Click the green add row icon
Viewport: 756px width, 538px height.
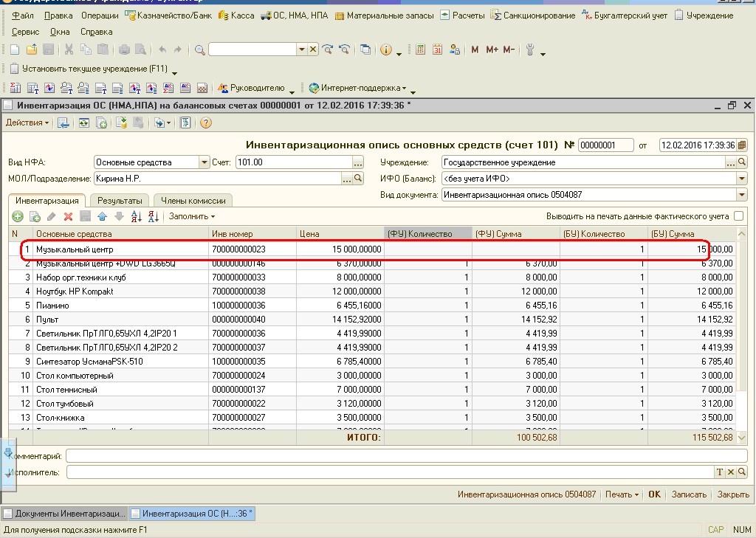coord(18,216)
